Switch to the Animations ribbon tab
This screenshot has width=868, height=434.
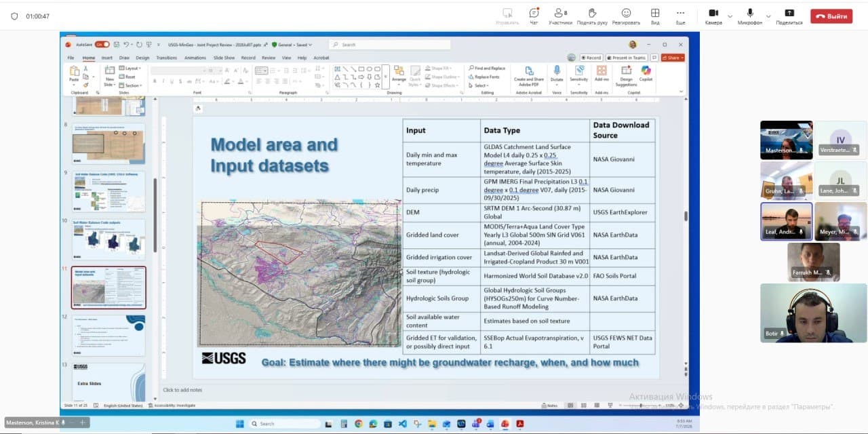coord(195,58)
